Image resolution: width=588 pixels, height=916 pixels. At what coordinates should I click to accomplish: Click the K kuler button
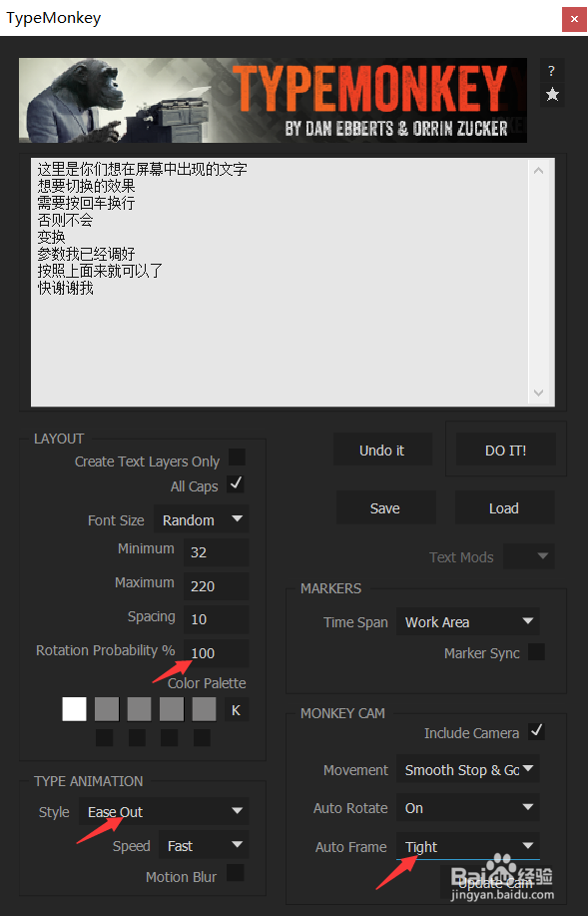[x=236, y=710]
